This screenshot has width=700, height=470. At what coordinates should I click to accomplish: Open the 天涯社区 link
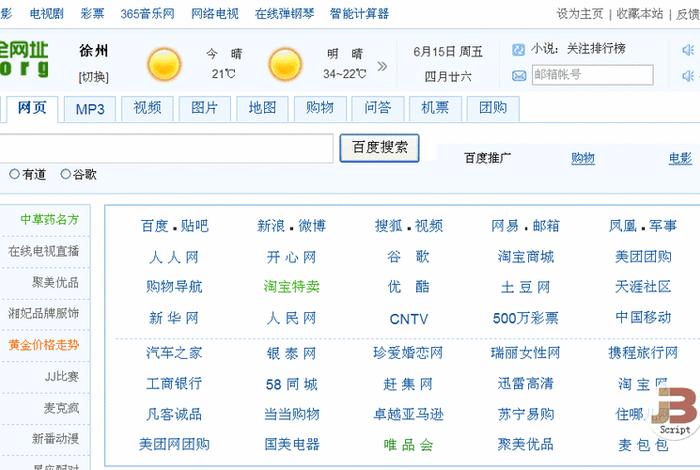pyautogui.click(x=643, y=287)
